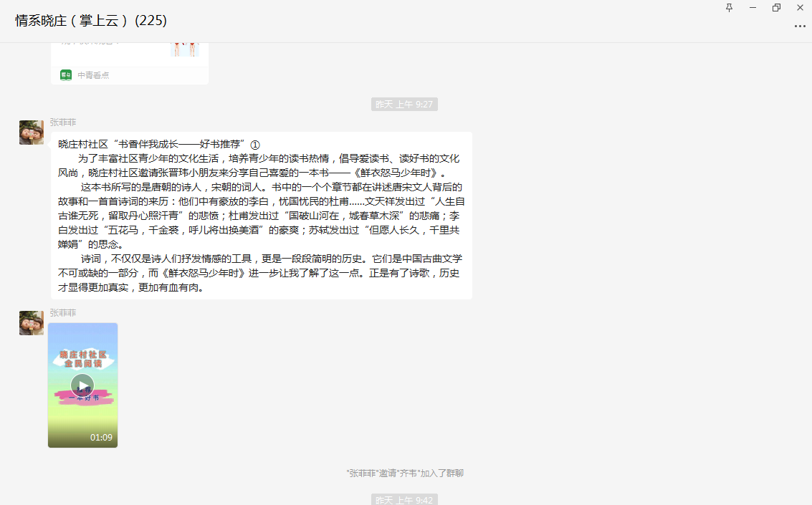
Task: Pin the chat window on top
Action: pyautogui.click(x=730, y=8)
